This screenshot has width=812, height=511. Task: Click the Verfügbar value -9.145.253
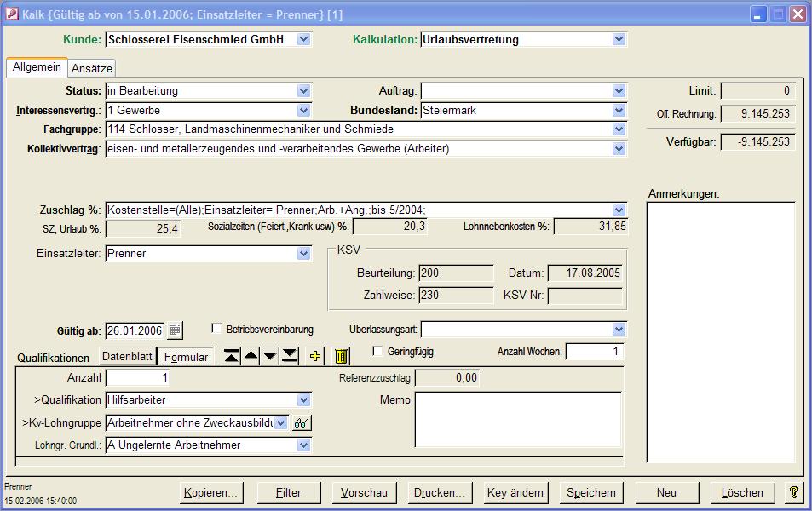click(757, 141)
